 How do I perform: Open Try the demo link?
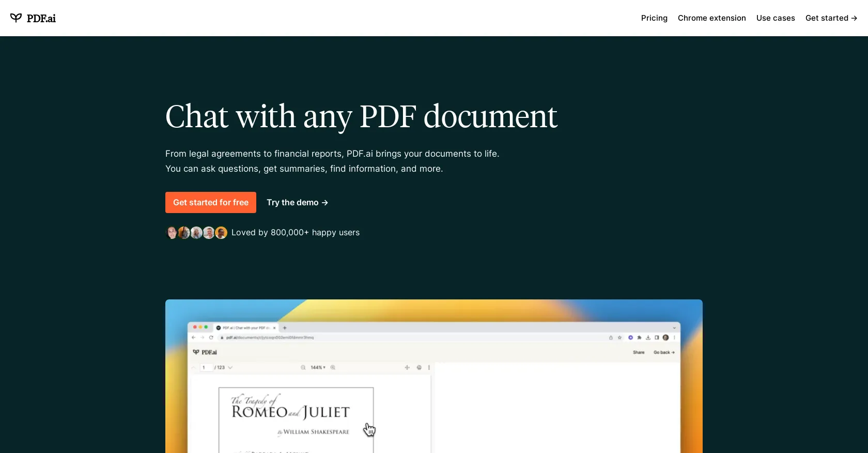(x=298, y=203)
